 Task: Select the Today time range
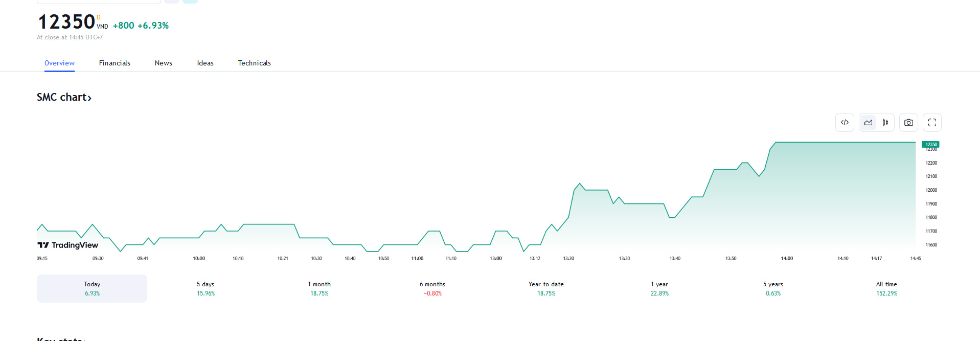coord(92,288)
